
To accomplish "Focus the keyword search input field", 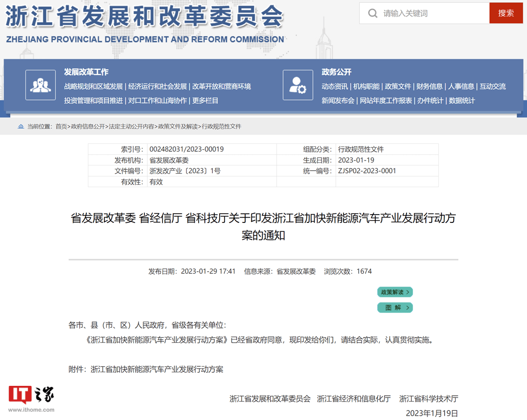I will (x=425, y=13).
